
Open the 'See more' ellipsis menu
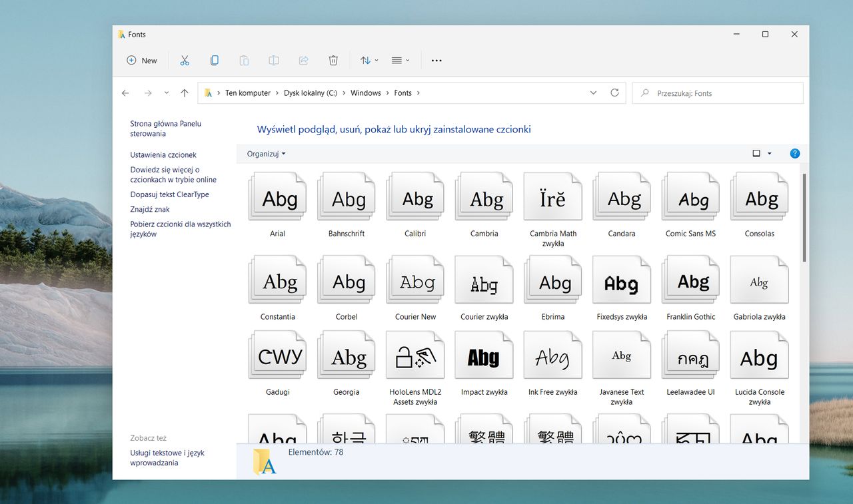(x=436, y=60)
